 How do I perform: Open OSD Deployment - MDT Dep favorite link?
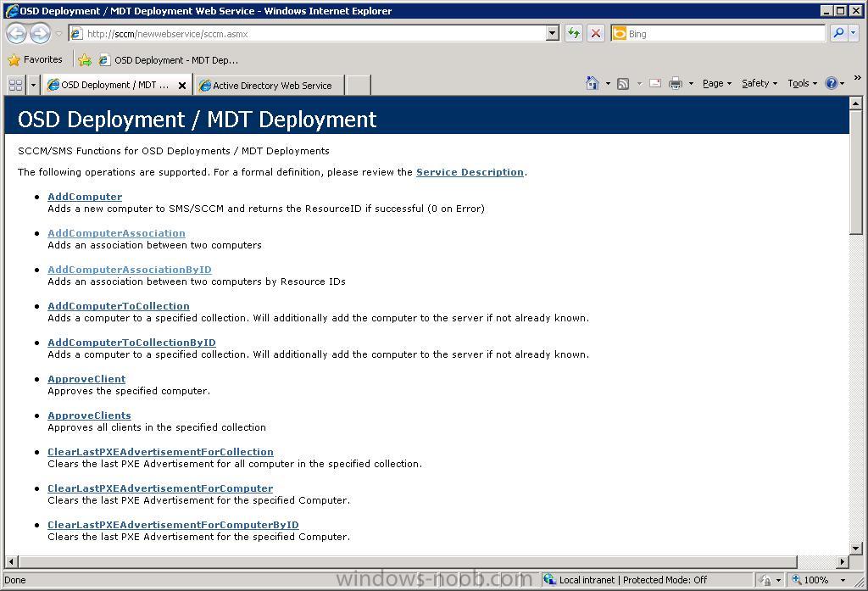169,60
